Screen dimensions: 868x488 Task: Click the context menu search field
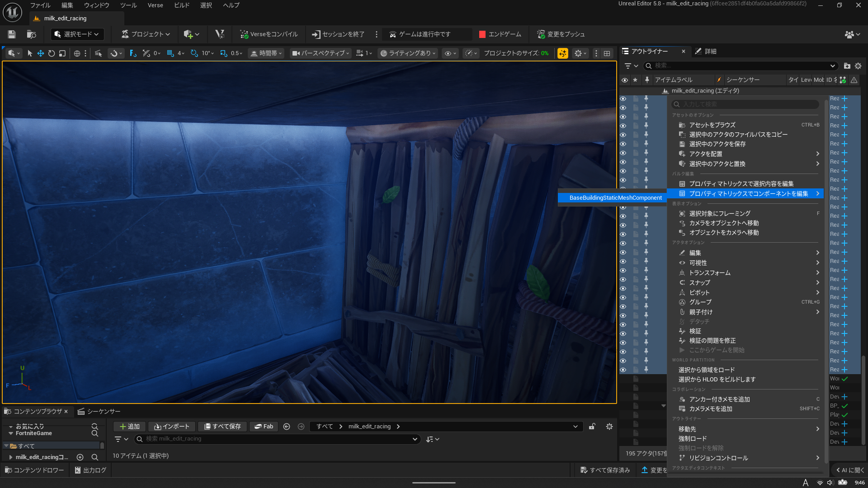[745, 104]
